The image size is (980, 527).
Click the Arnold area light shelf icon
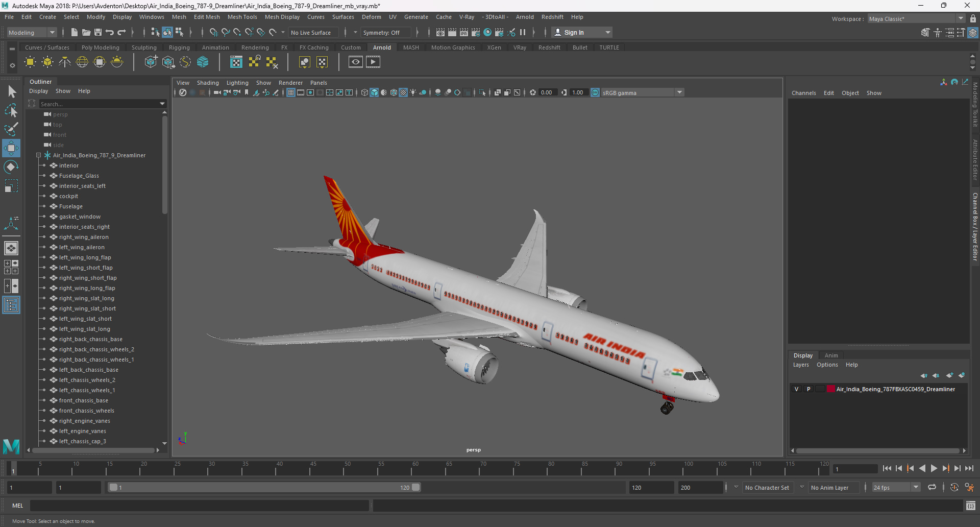tap(30, 62)
